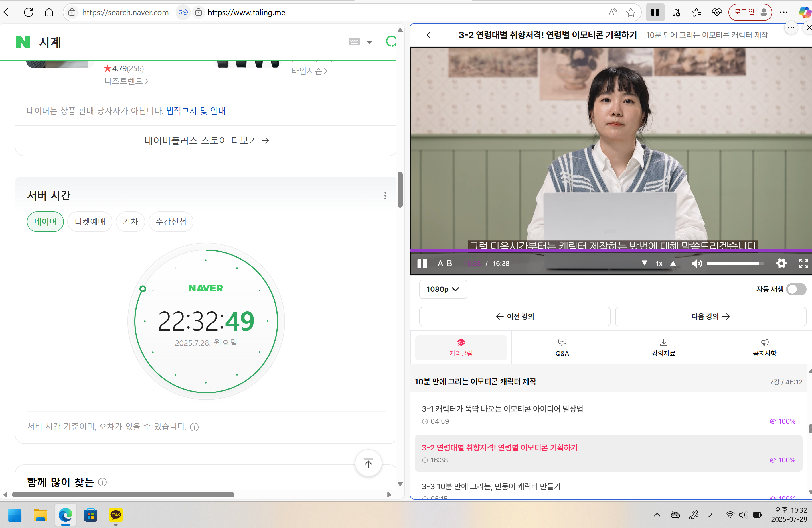
Task: Open the 공지사항 notices panel
Action: 764,347
